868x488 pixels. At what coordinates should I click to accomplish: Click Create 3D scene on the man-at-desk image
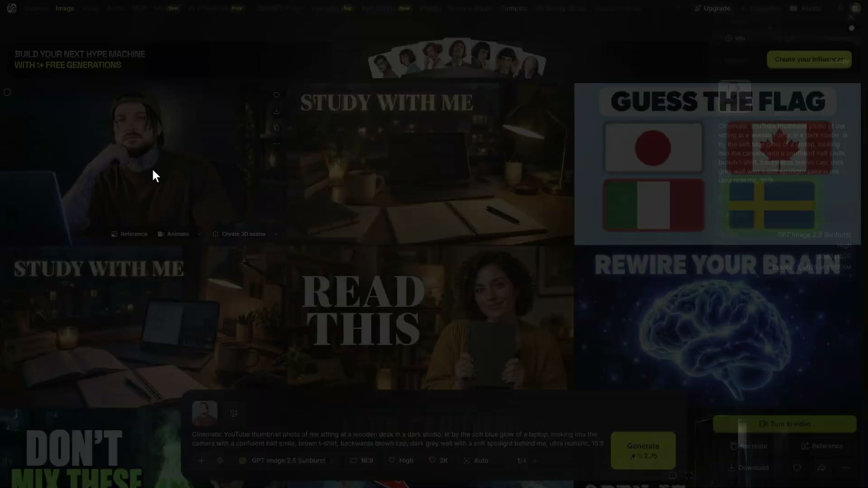[x=239, y=234]
